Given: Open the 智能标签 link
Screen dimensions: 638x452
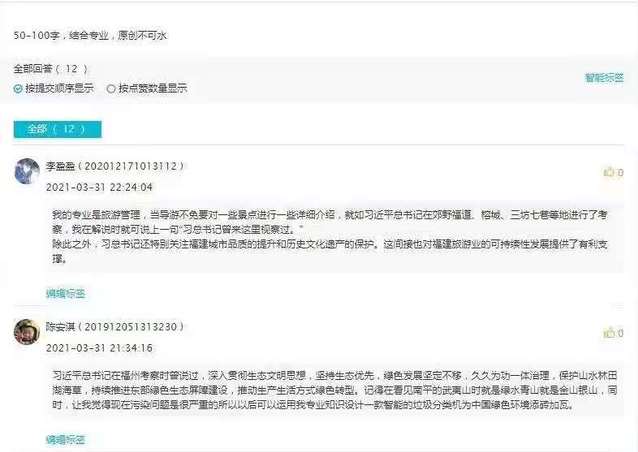Looking at the screenshot, I should click(604, 77).
